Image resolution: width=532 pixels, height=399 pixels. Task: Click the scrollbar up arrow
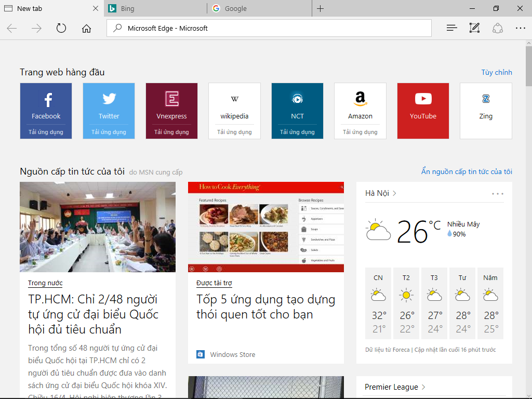(x=528, y=43)
